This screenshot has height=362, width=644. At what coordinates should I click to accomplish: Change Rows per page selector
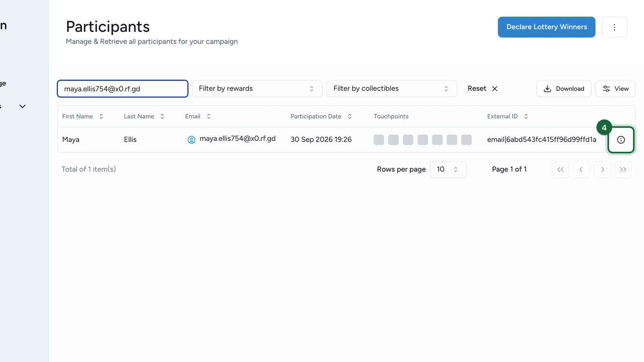click(448, 169)
